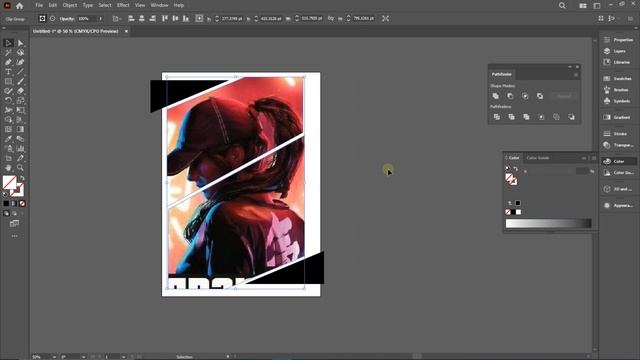Viewport: 640px width, 360px height.
Task: Select the Scale tool
Action: pos(20,100)
